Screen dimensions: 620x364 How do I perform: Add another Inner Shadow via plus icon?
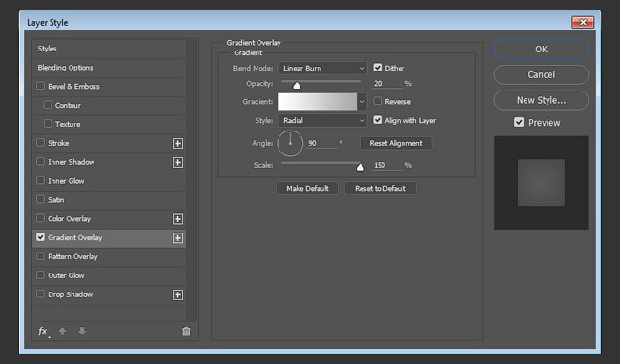178,162
